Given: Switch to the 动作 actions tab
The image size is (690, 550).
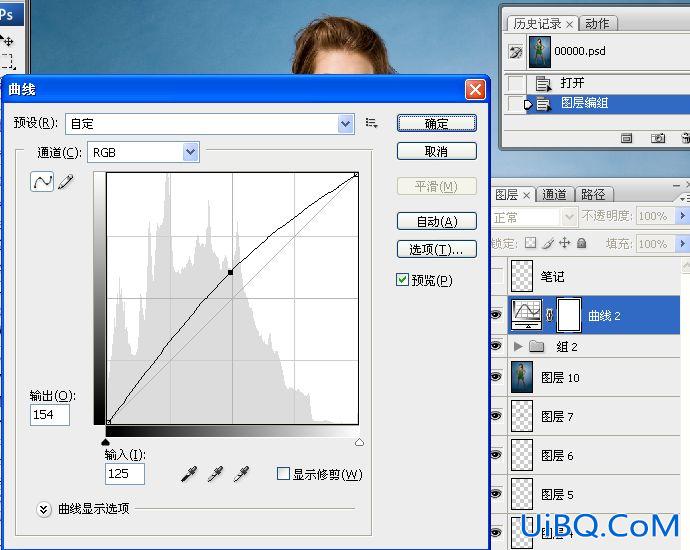Looking at the screenshot, I should point(598,23).
